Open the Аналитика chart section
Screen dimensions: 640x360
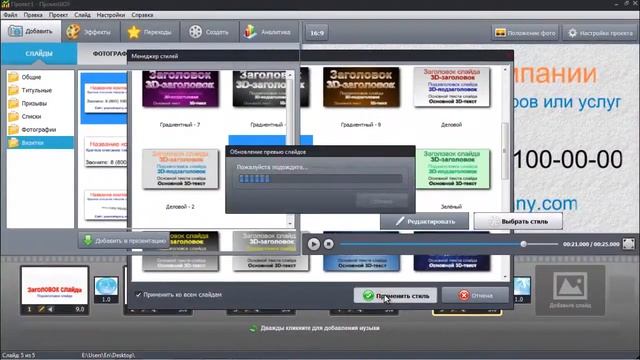[x=268, y=32]
